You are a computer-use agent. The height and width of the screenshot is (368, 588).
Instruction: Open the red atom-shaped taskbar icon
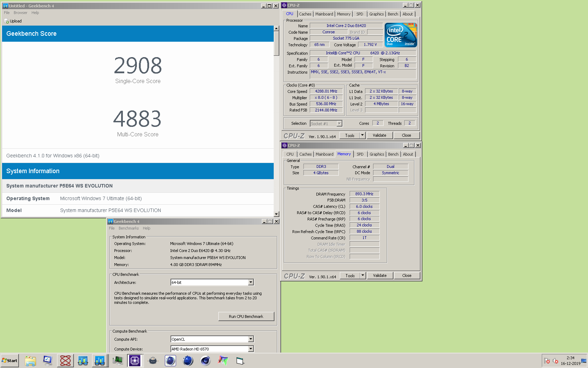point(65,361)
